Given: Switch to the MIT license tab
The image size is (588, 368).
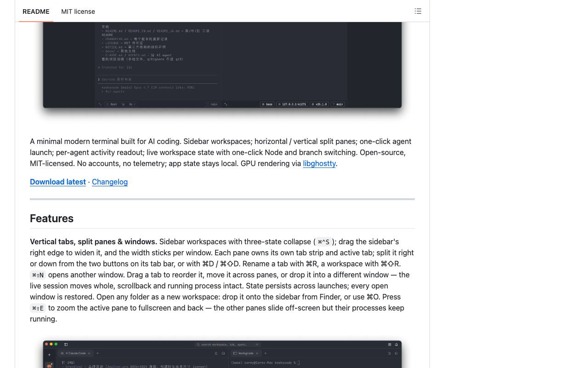Looking at the screenshot, I should [x=78, y=11].
